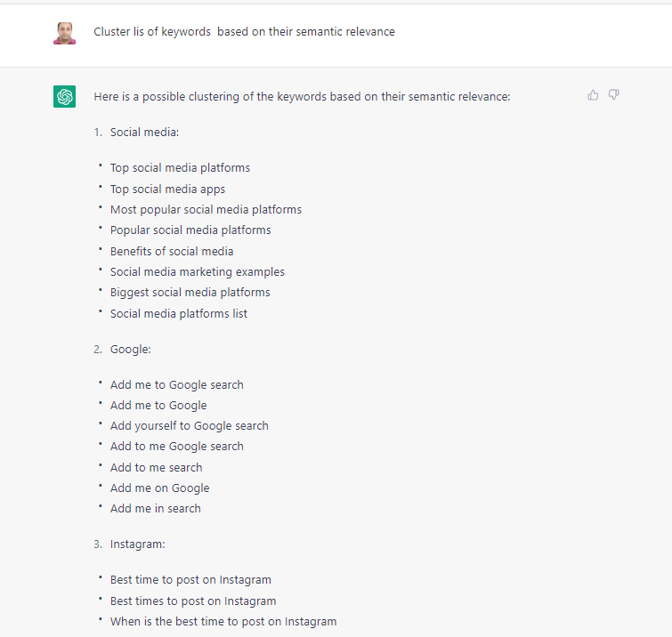Screen dimensions: 672x637
Task: Click "Social media platforms list" keyword
Action: pos(179,313)
